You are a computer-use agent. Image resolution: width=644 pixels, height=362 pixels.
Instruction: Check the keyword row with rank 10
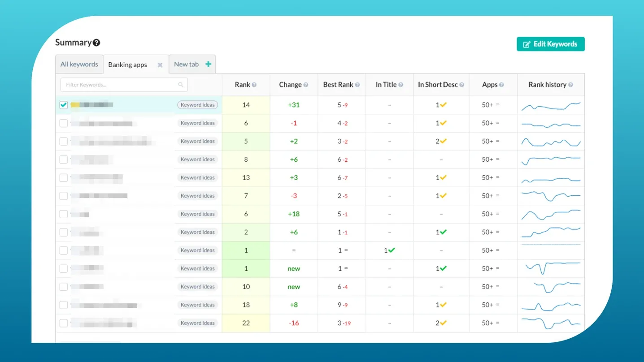click(64, 287)
